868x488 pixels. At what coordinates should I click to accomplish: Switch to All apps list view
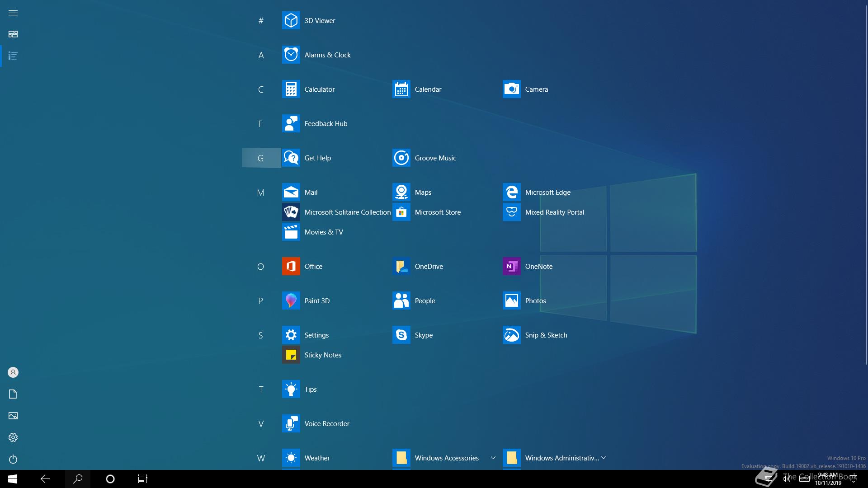tap(13, 56)
